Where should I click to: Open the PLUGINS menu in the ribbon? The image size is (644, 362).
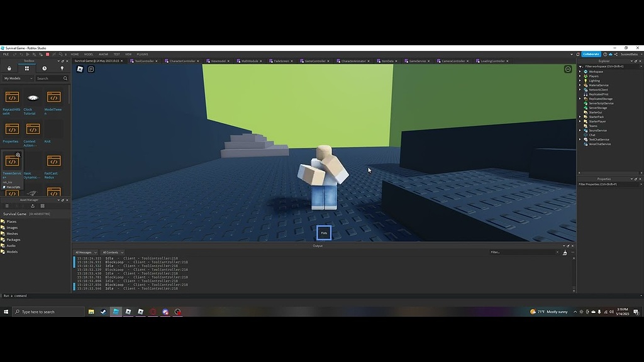[x=143, y=54]
